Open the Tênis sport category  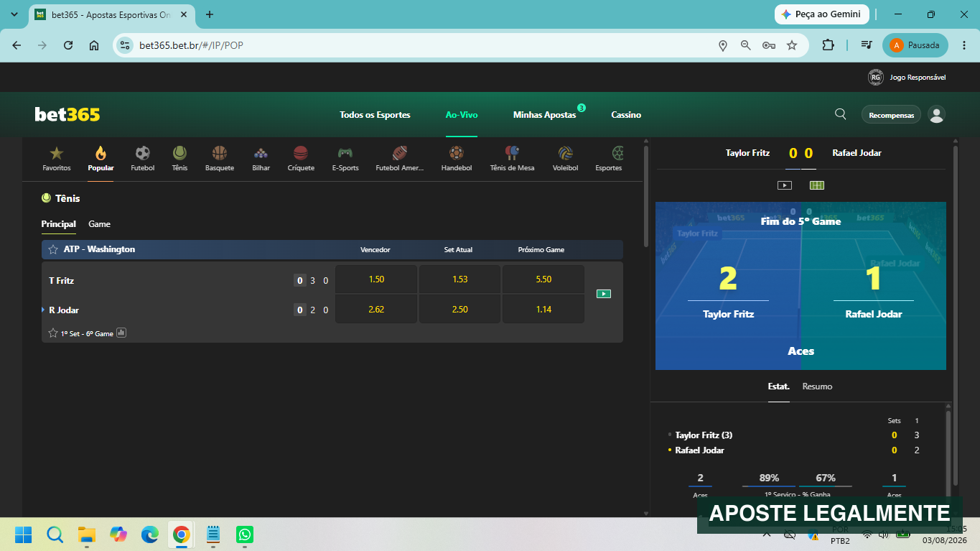[179, 159]
